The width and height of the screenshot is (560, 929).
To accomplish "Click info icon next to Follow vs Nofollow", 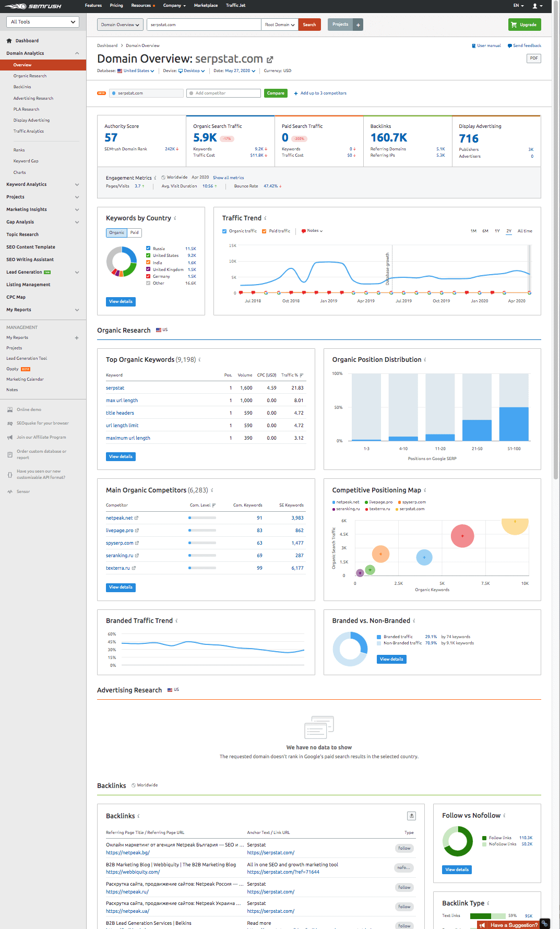I will [504, 816].
